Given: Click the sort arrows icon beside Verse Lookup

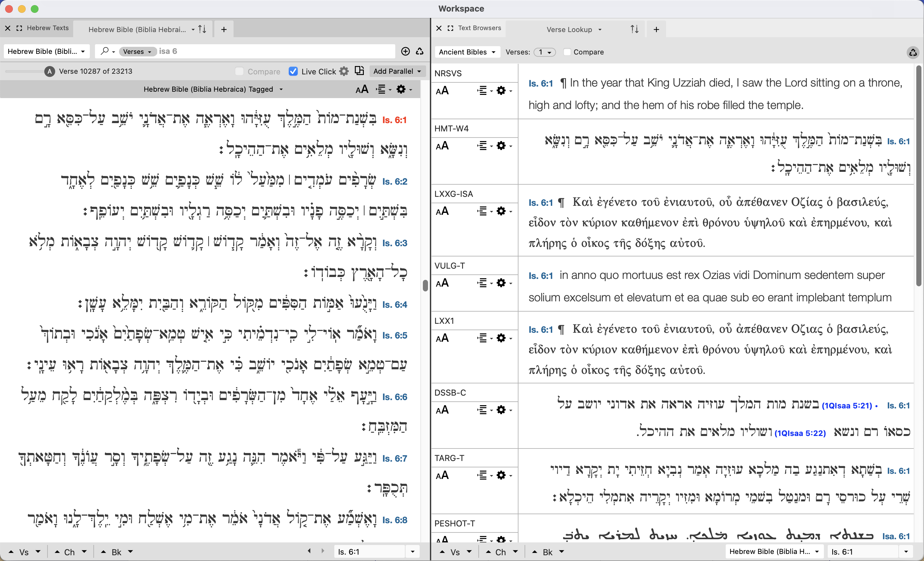Looking at the screenshot, I should pos(634,29).
